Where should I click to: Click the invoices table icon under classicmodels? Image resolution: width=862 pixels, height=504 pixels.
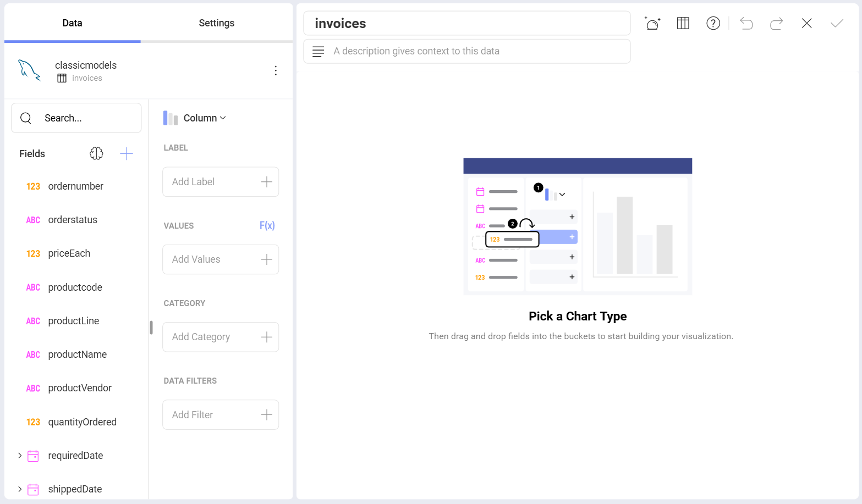click(62, 78)
